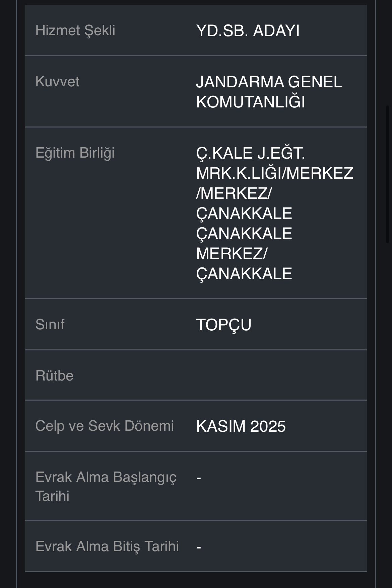This screenshot has width=392, height=588.
Task: Click the word KOMUTANLIĞI
Action: (251, 102)
